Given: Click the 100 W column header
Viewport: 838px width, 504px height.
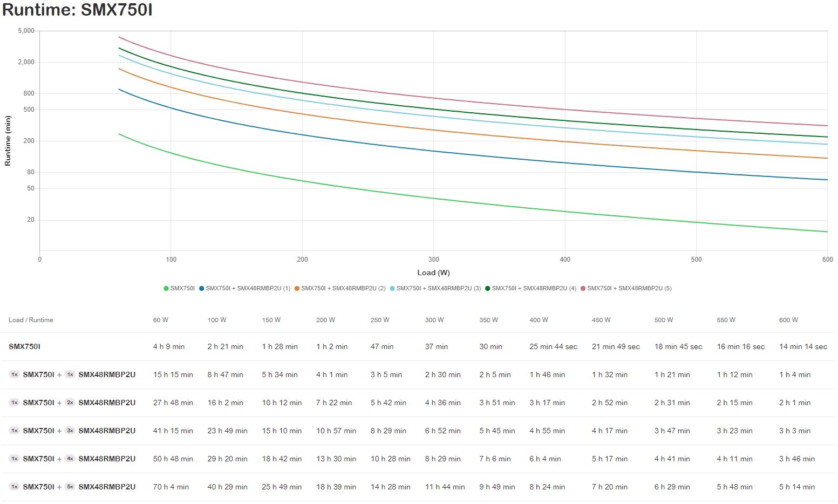Looking at the screenshot, I should tap(217, 320).
